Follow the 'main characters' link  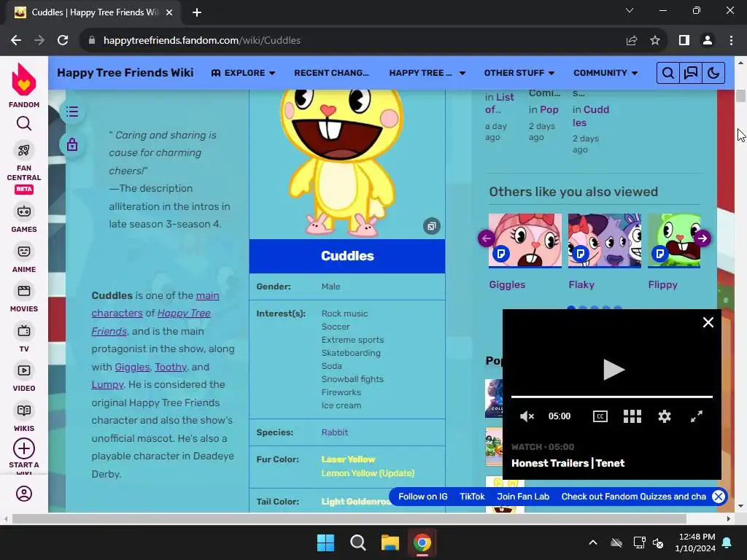155,304
